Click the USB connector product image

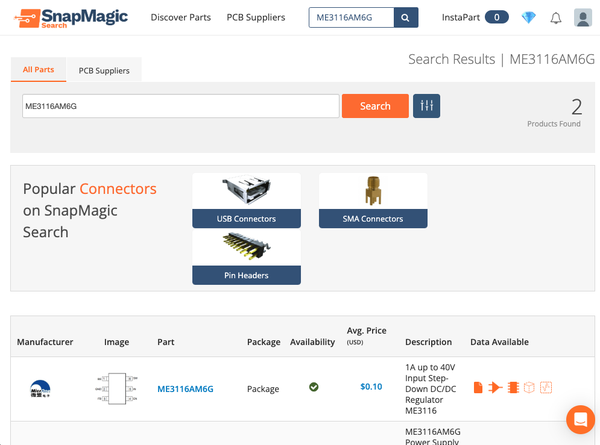click(x=246, y=191)
